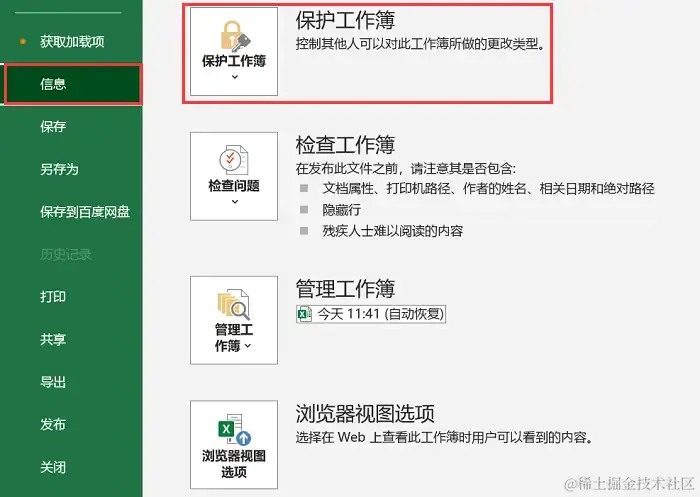The width and height of the screenshot is (700, 497).
Task: Click text 隐藏行 in inspection list
Action: point(342,209)
